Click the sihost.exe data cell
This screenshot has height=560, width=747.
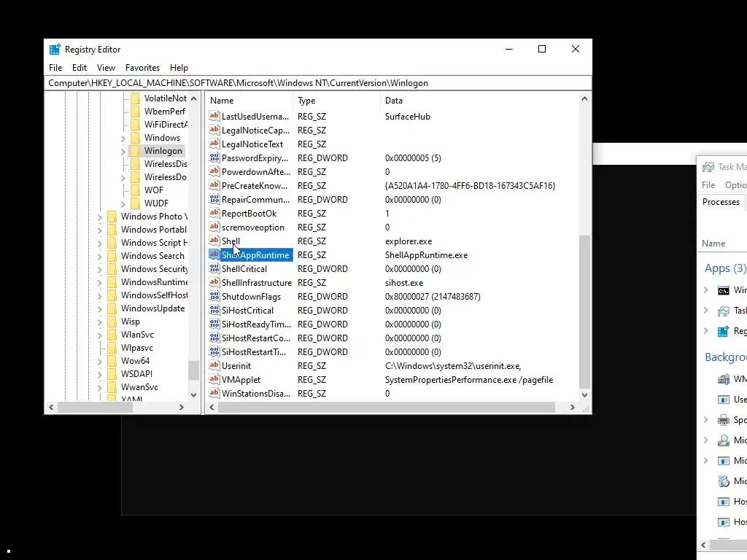coord(404,282)
